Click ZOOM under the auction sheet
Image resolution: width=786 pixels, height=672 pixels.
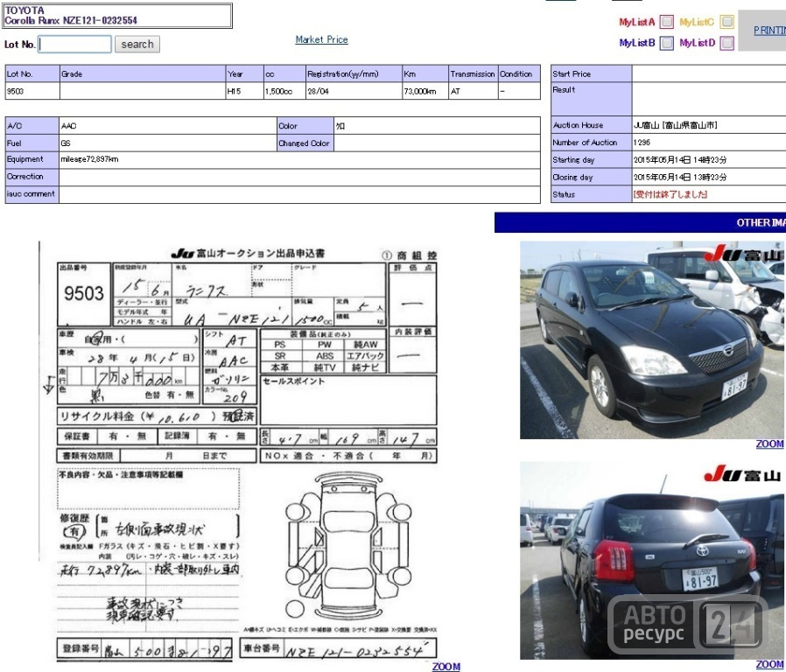[x=446, y=667]
